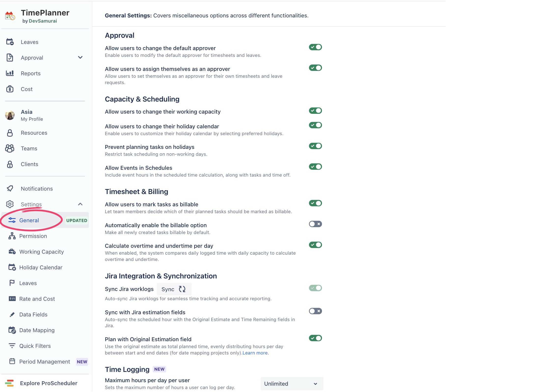Enable automatic billable option toggle
Image resolution: width=536 pixels, height=392 pixels.
coord(315,224)
